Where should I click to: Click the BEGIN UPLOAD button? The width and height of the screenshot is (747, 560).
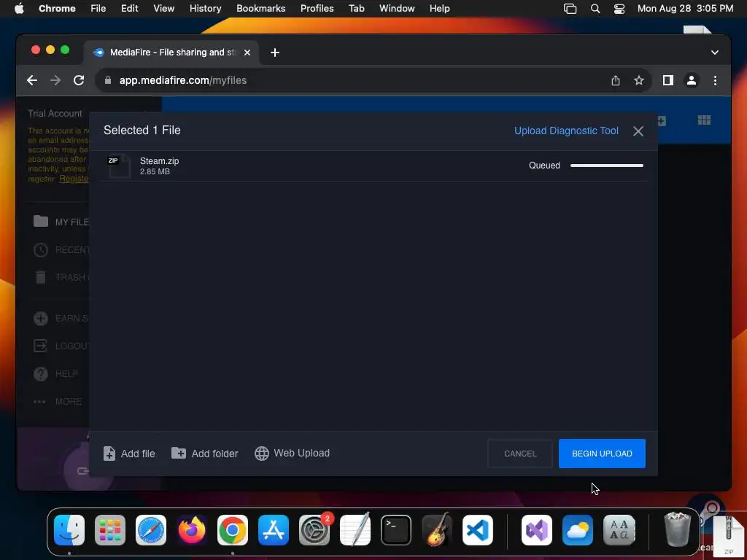click(602, 454)
